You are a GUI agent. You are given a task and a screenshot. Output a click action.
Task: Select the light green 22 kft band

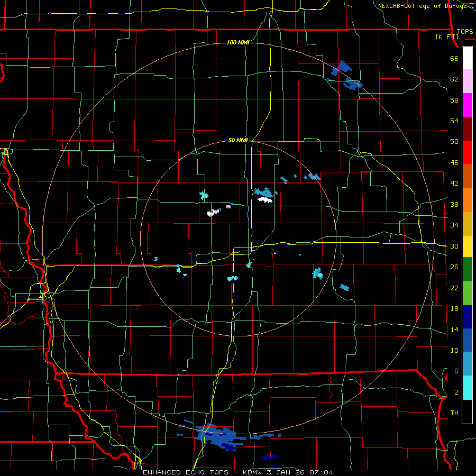pyautogui.click(x=467, y=293)
